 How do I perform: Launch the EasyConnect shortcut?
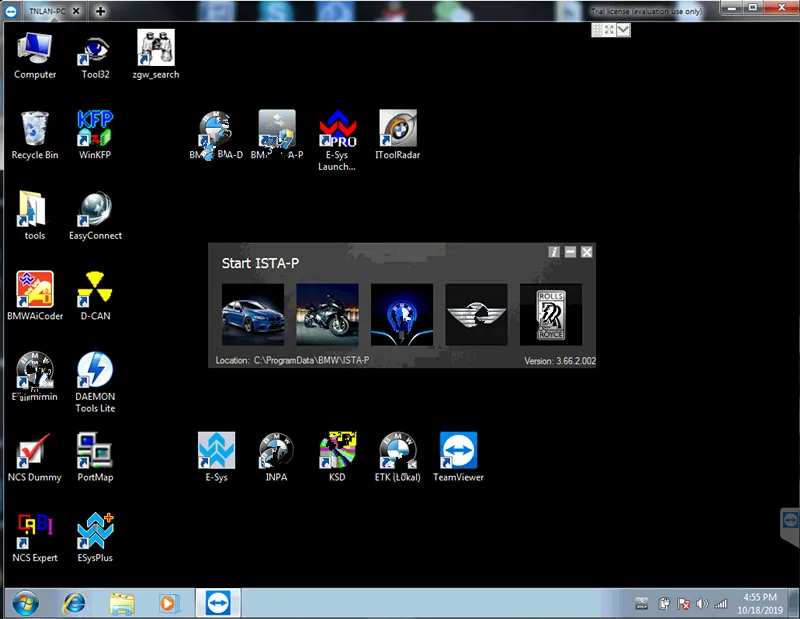[95, 216]
